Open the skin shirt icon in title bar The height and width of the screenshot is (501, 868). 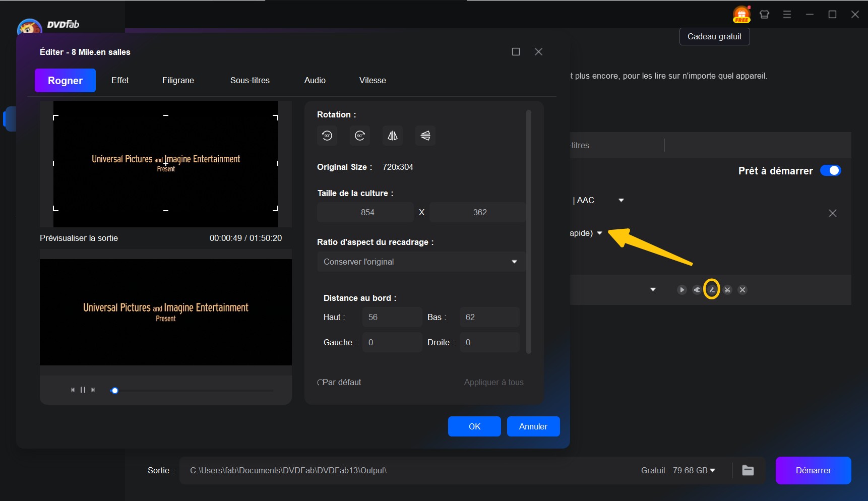(764, 15)
